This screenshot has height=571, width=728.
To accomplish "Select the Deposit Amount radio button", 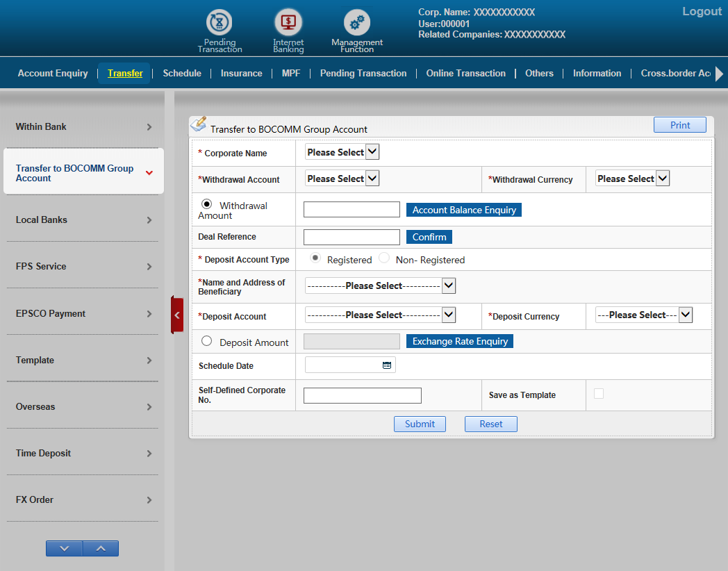I will click(206, 341).
